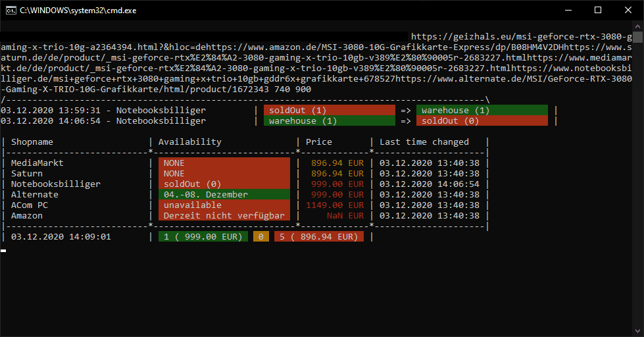Click Alternate last changed time 13:40:38
The width and height of the screenshot is (644, 337).
click(x=430, y=194)
